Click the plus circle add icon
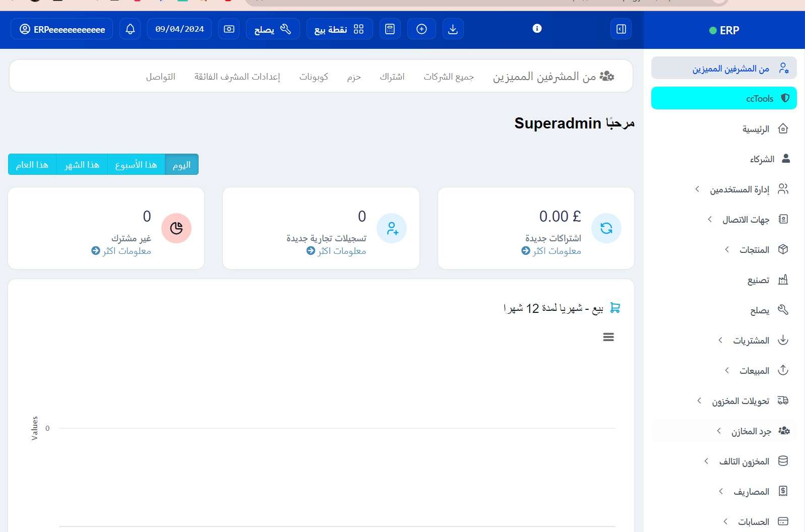805x532 pixels. [x=421, y=29]
